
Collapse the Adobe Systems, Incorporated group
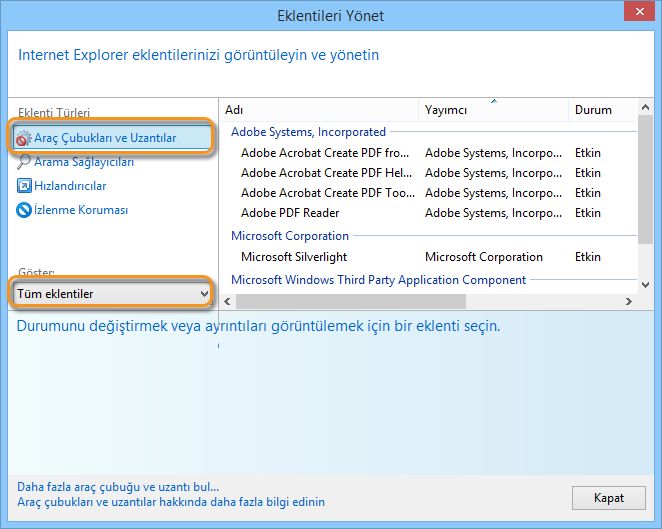tap(308, 132)
